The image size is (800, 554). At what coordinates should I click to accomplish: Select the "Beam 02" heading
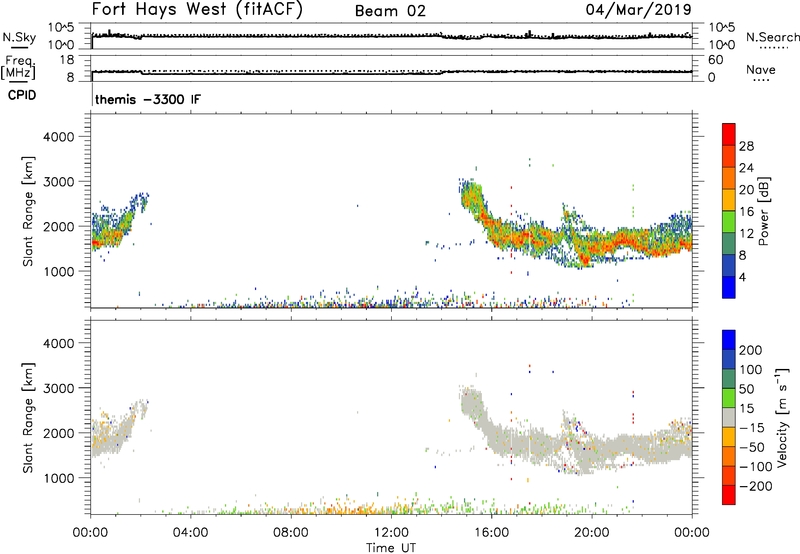tap(390, 11)
